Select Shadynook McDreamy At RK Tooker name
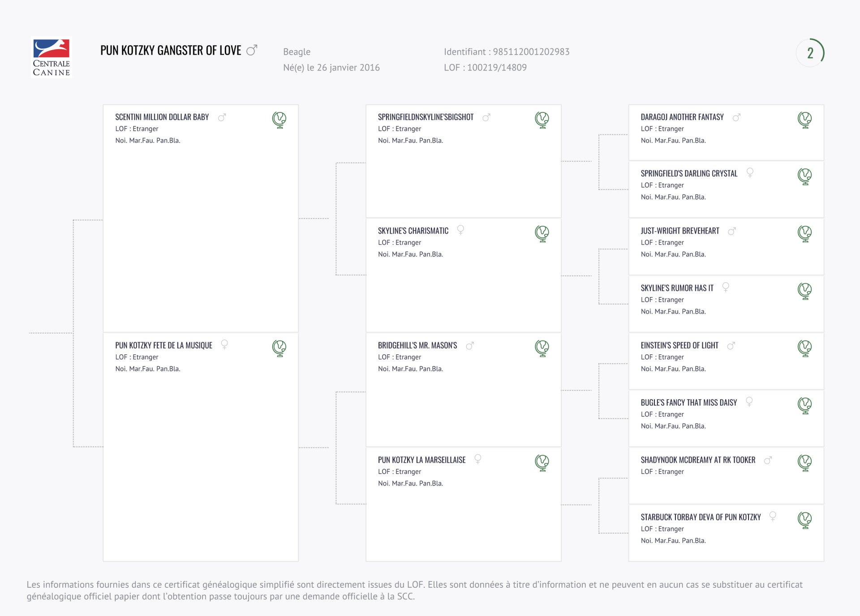 [x=697, y=460]
